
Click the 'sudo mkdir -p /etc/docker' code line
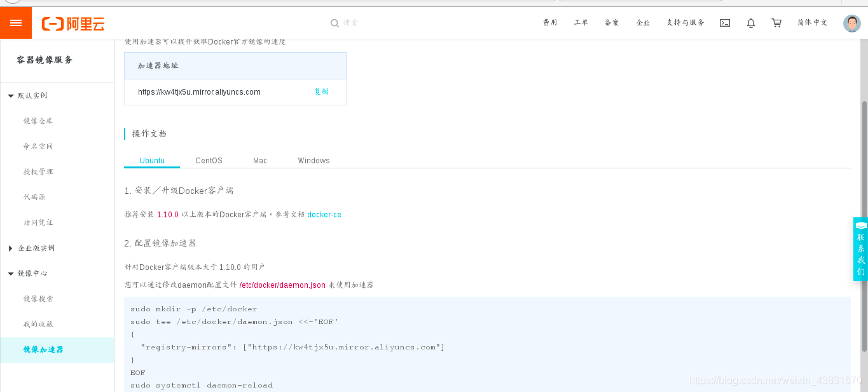[x=193, y=309]
